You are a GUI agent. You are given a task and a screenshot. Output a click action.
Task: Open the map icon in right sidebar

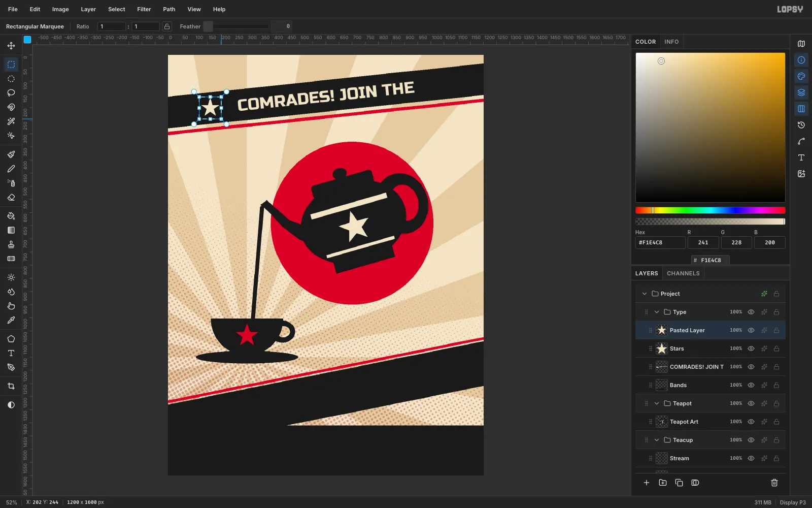801,44
